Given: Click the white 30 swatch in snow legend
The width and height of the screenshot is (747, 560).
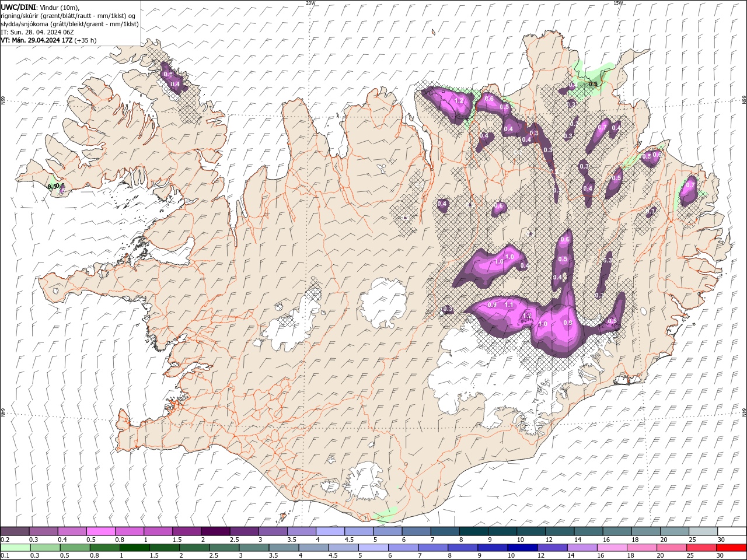Looking at the screenshot, I should coord(732,531).
